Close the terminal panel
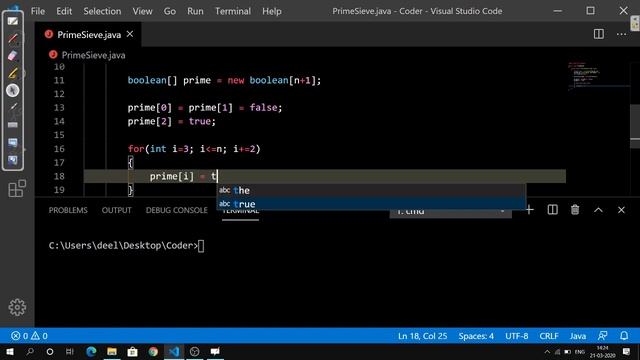Screen dimensions: 640x360 click(621, 210)
